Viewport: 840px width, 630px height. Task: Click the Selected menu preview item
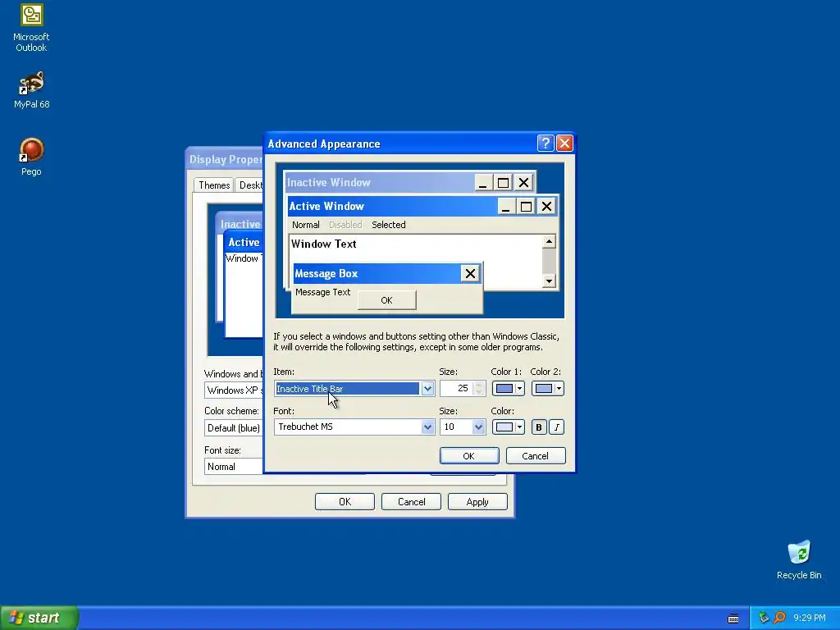pyautogui.click(x=388, y=225)
